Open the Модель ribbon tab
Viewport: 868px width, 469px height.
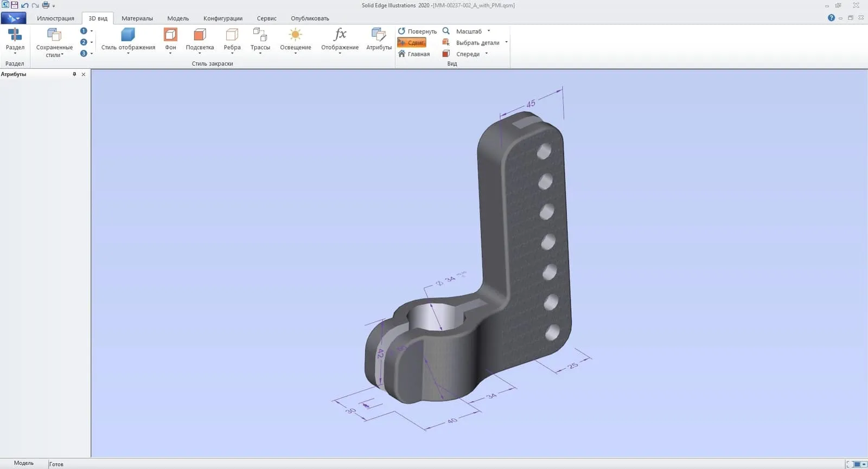point(178,18)
